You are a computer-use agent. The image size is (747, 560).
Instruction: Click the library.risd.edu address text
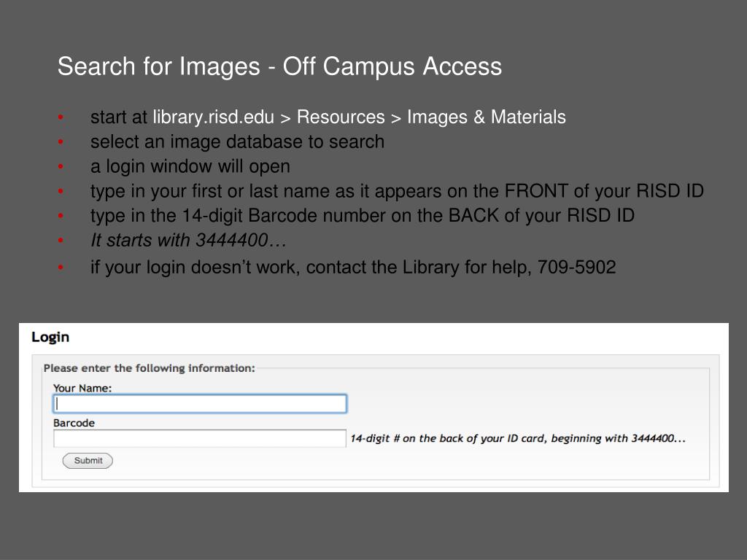(x=213, y=117)
